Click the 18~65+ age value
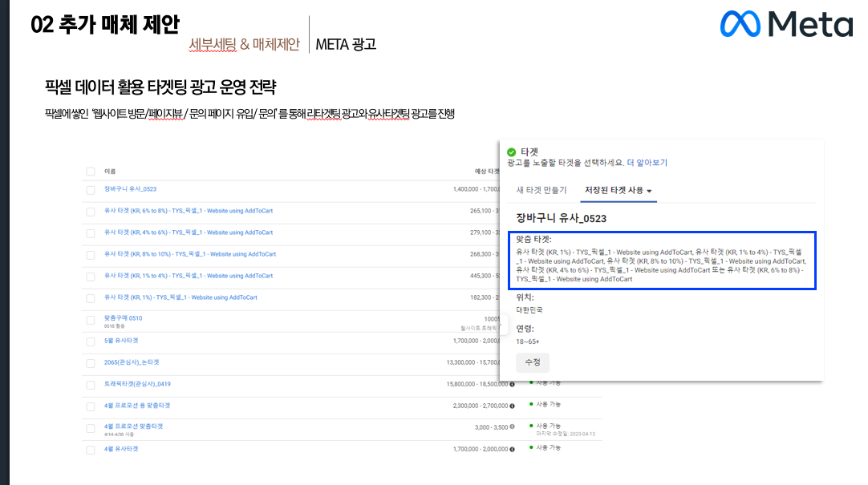 coord(528,342)
